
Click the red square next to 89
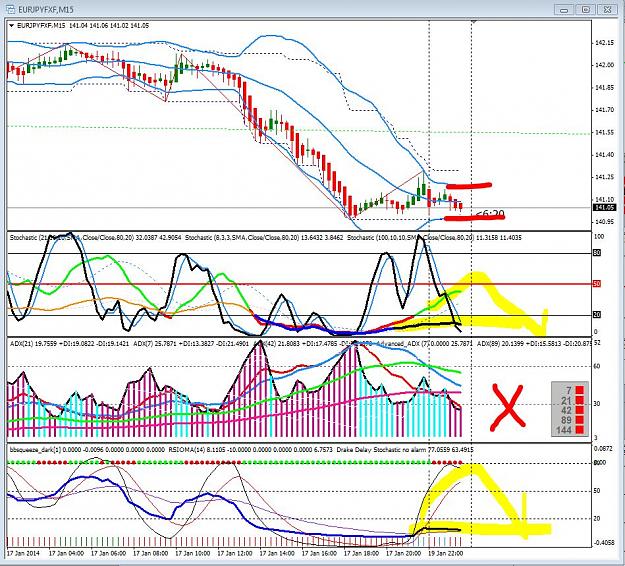(579, 420)
